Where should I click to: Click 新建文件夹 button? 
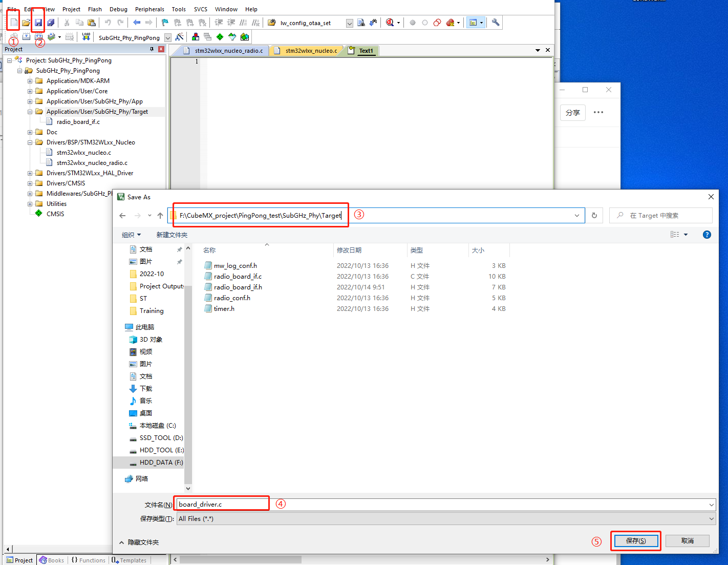point(172,235)
